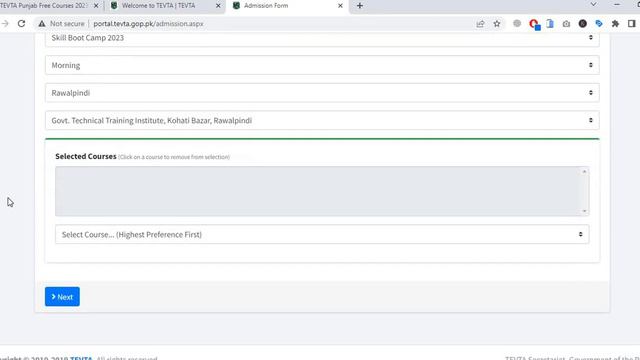The image size is (640, 360).
Task: Click the grey circle extension icon
Action: pyautogui.click(x=517, y=24)
